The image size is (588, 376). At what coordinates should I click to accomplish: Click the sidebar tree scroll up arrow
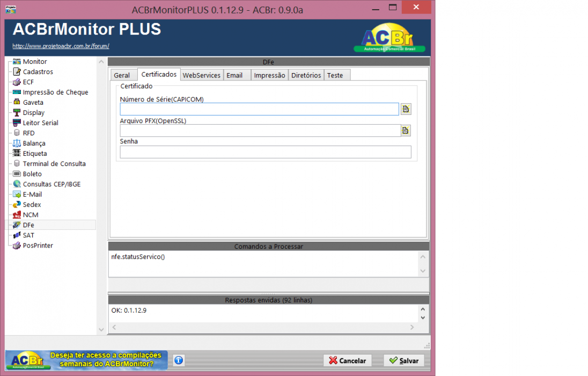(x=101, y=62)
